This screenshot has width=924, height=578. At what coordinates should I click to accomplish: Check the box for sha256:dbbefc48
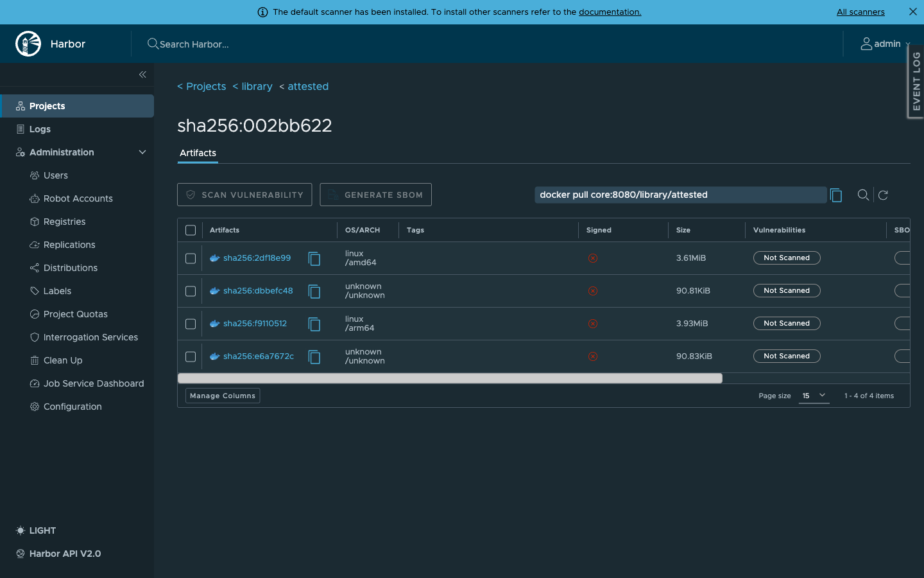(x=191, y=291)
